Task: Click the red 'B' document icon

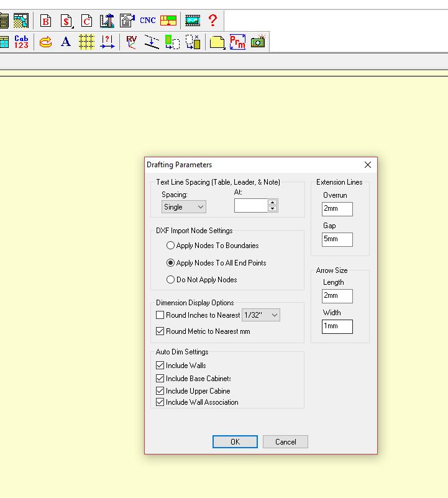Action: point(45,21)
